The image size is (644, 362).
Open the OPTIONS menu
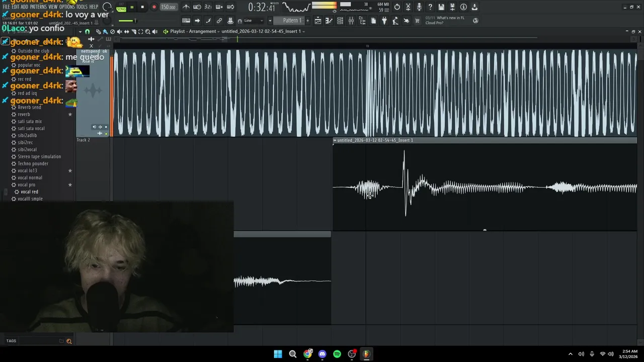click(x=67, y=7)
